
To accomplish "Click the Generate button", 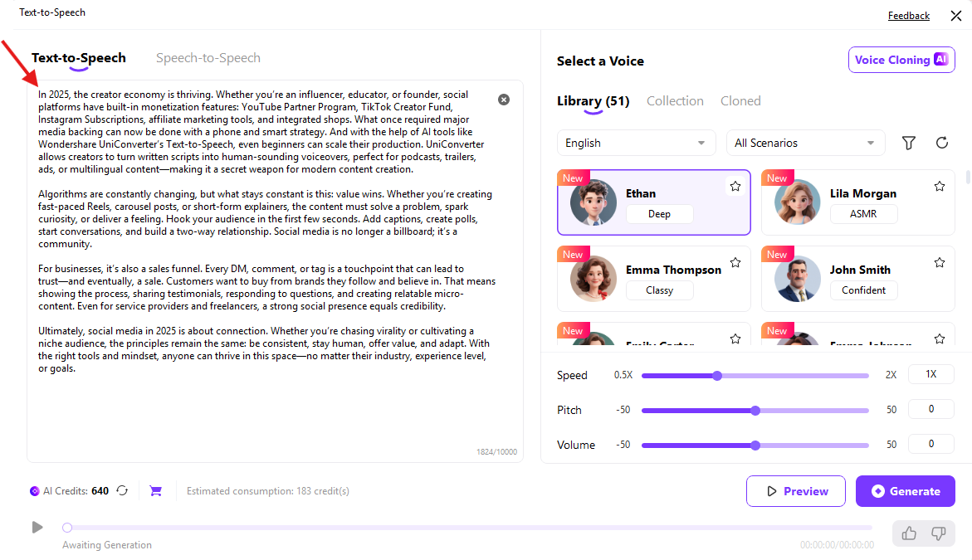I will coord(906,491).
